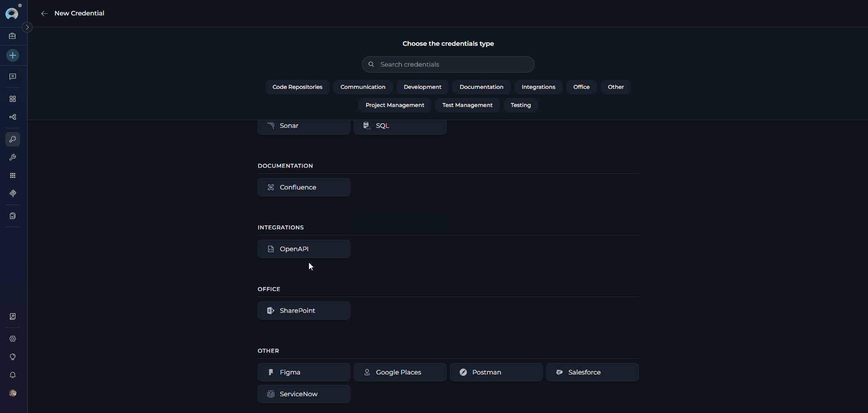
Task: Click the OFFICE section heading
Action: (269, 289)
